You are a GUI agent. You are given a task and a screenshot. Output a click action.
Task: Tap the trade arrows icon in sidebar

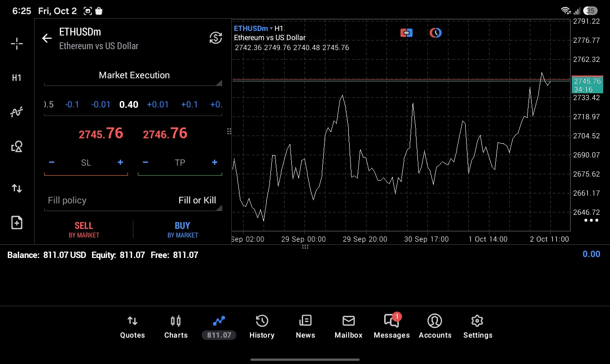[17, 188]
